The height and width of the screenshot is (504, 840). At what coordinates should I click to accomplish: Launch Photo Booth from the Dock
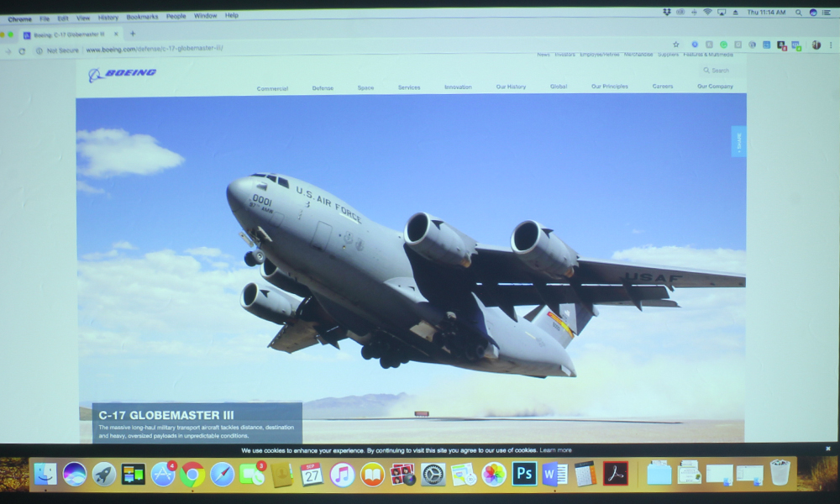(x=402, y=475)
